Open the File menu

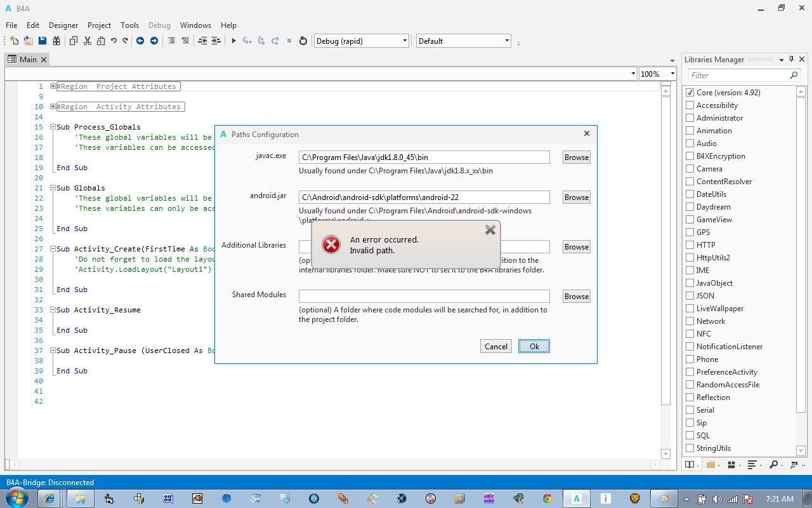[11, 25]
